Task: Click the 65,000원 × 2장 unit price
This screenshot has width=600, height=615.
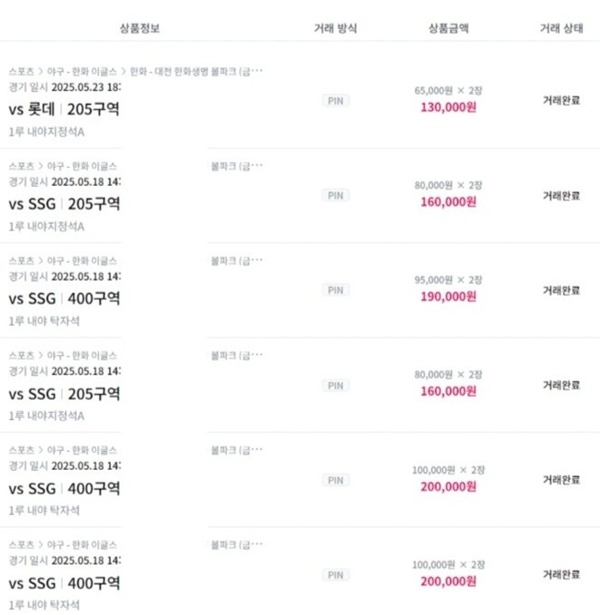Action: (448, 91)
